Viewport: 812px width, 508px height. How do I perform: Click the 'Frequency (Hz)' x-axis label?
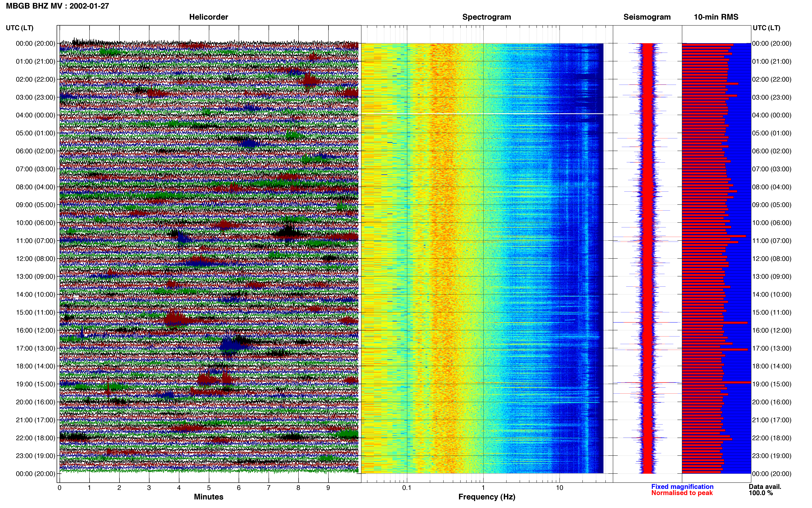click(x=487, y=497)
